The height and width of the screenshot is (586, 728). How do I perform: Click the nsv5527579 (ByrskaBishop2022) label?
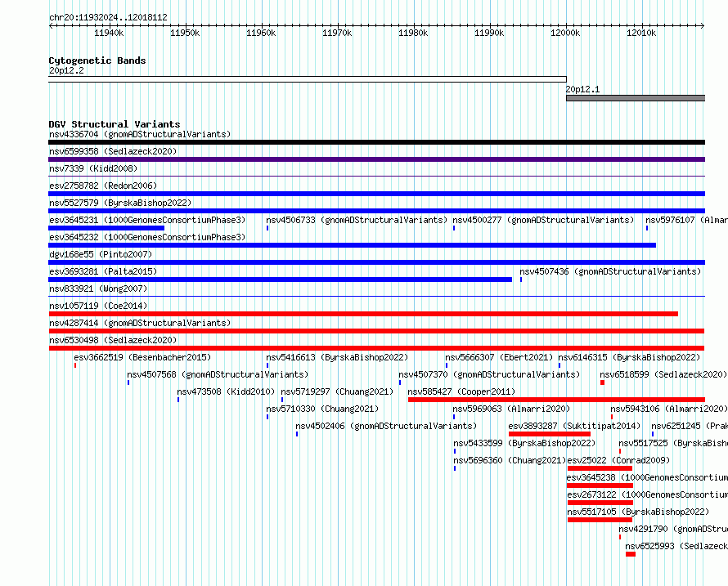[x=120, y=204]
